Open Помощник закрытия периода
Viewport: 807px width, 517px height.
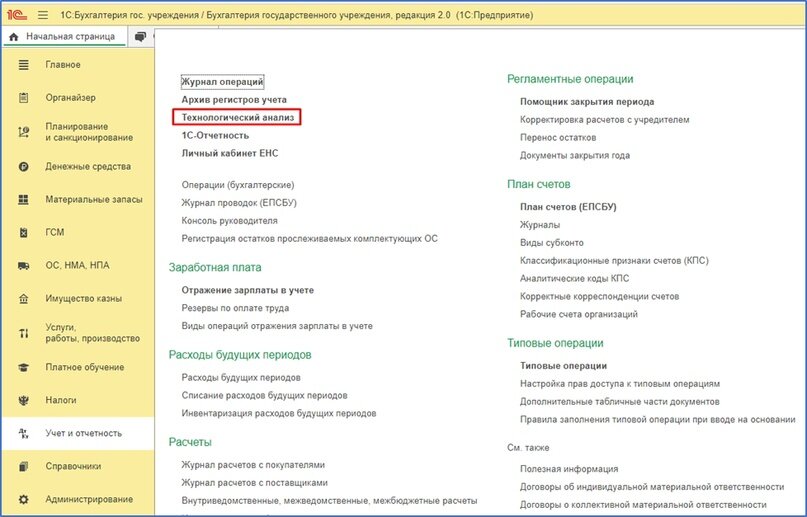click(587, 102)
